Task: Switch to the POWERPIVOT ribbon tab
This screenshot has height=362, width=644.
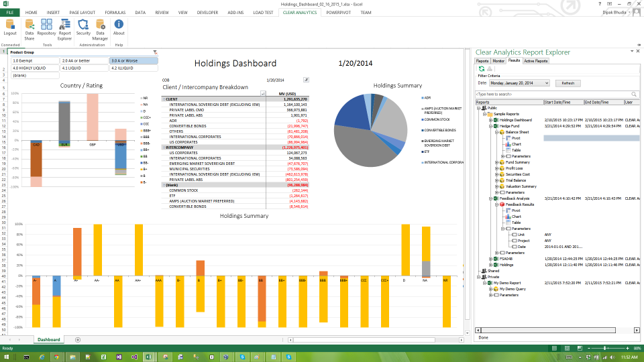Action: click(x=338, y=13)
